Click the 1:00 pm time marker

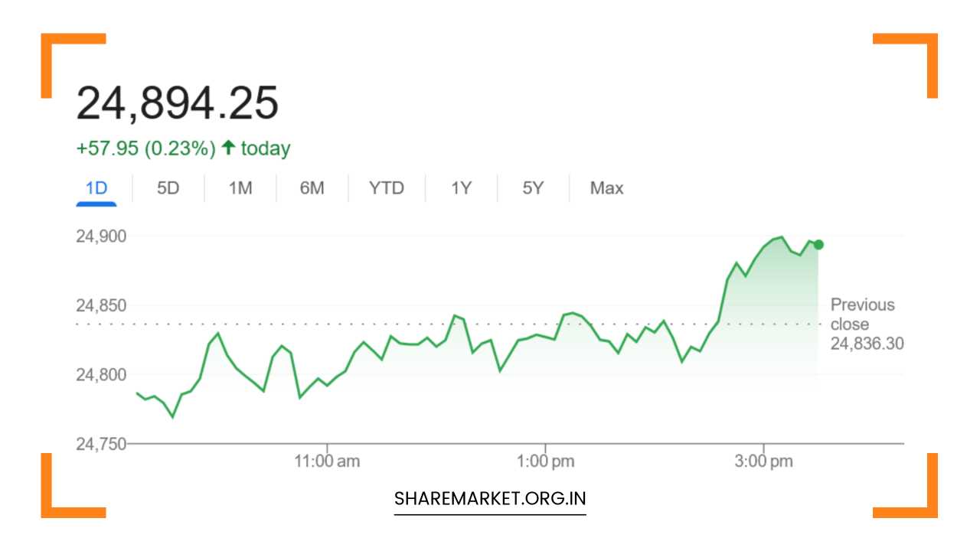click(546, 461)
